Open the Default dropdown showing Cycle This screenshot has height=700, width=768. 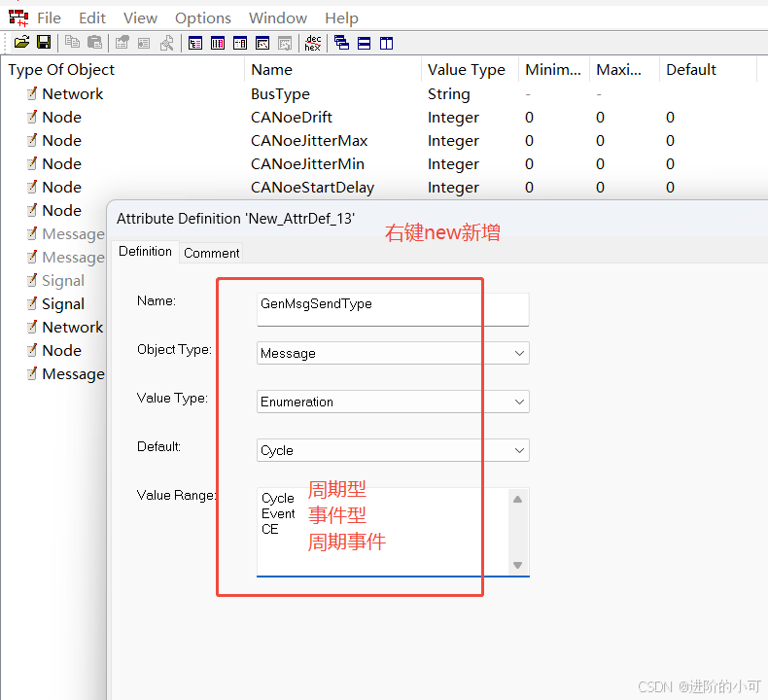[x=393, y=450]
